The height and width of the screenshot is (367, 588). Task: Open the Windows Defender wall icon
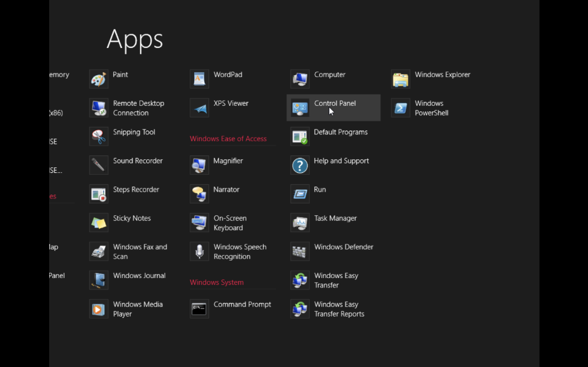[x=300, y=251]
